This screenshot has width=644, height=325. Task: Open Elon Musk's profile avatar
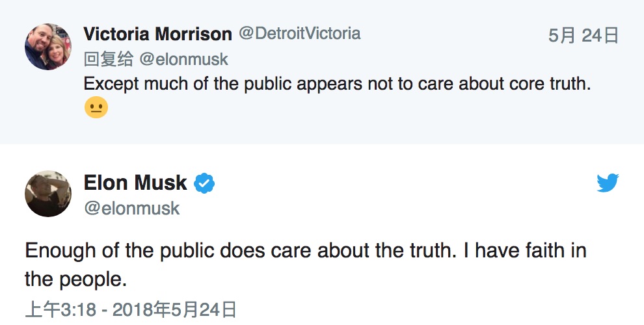(x=48, y=194)
